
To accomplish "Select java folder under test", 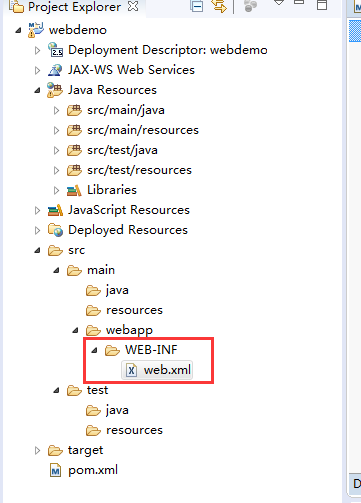I will pyautogui.click(x=117, y=410).
